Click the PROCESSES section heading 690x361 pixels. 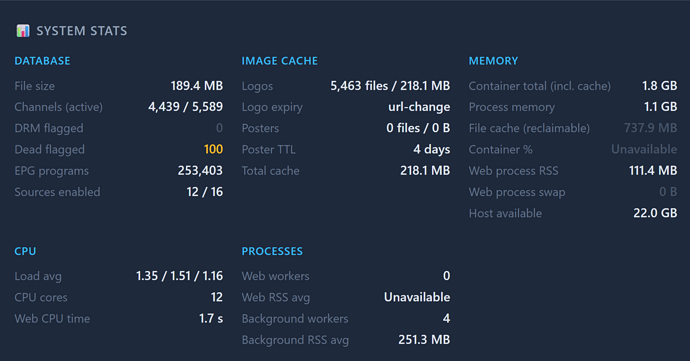point(272,251)
